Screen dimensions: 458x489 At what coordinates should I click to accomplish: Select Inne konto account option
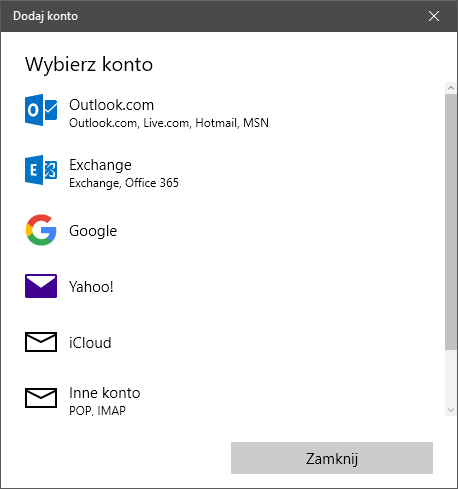[x=105, y=393]
